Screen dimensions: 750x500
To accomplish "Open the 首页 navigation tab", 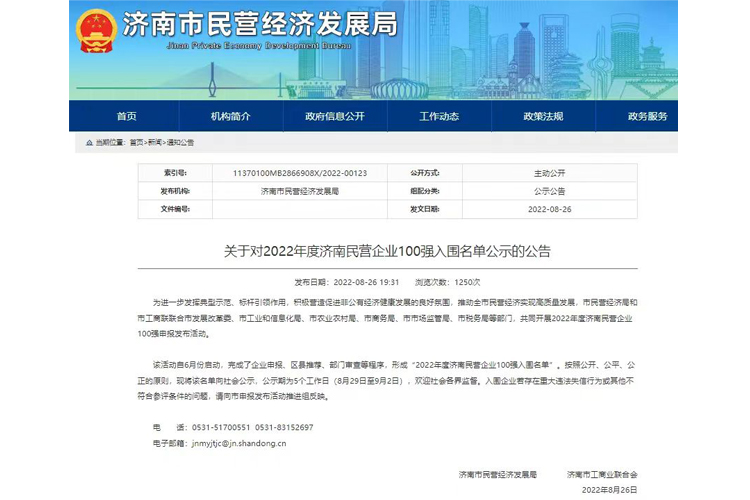I will point(127,116).
